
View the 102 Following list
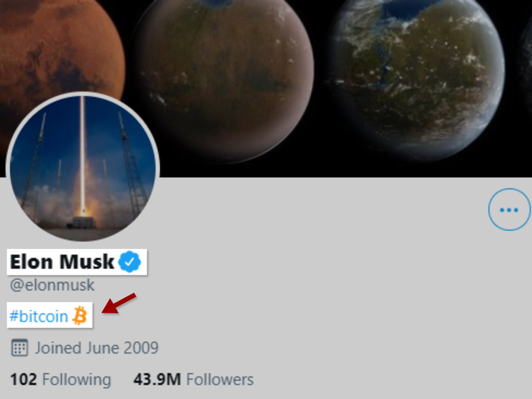pos(61,379)
